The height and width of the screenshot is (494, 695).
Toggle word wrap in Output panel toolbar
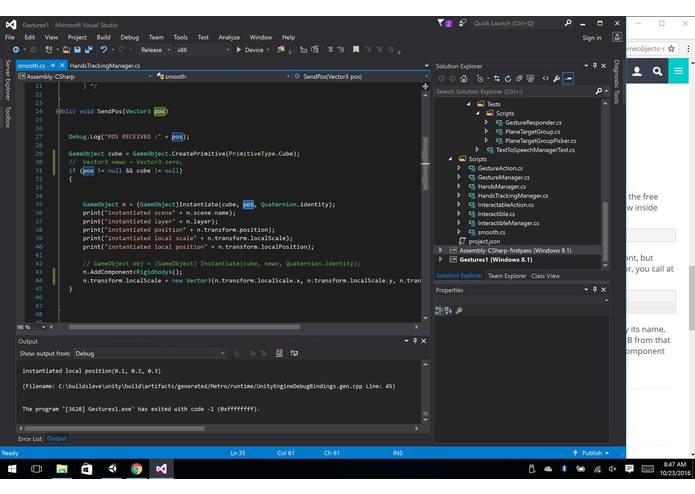tap(294, 353)
